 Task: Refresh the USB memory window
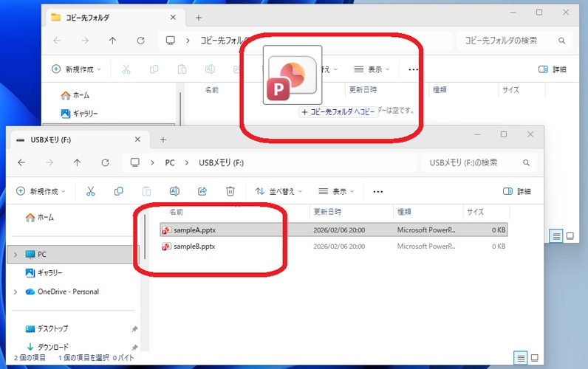pos(106,162)
